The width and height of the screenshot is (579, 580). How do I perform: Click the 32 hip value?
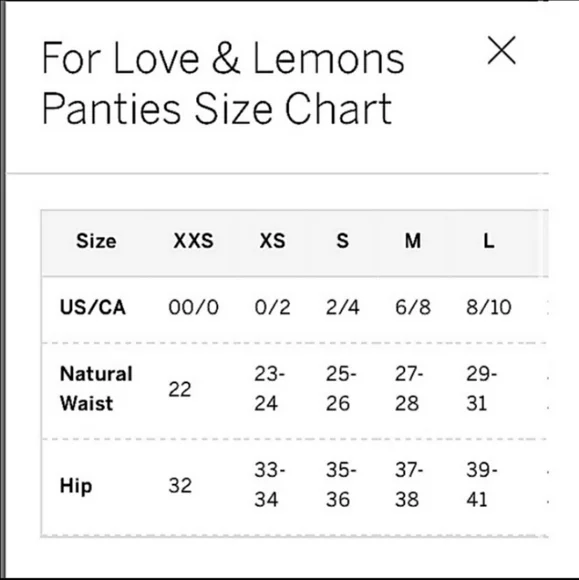pos(180,485)
